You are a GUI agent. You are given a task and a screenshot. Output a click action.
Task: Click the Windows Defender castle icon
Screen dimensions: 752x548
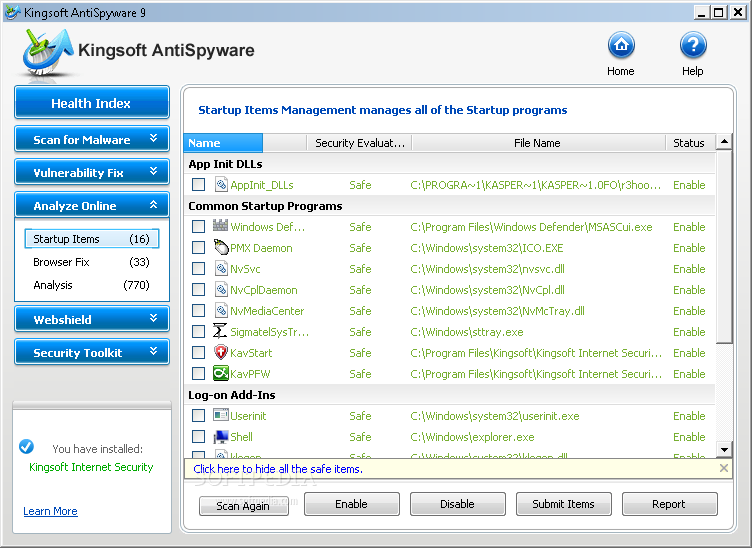pyautogui.click(x=220, y=225)
